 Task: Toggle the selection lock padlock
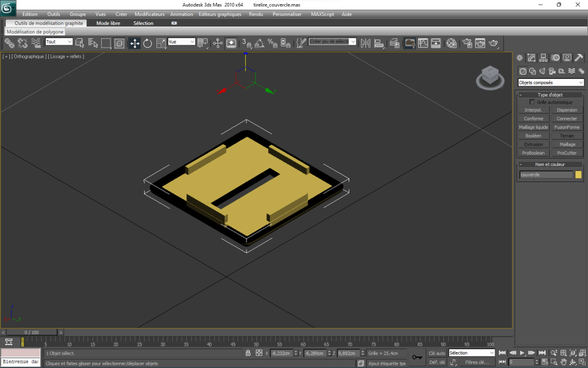(x=248, y=353)
